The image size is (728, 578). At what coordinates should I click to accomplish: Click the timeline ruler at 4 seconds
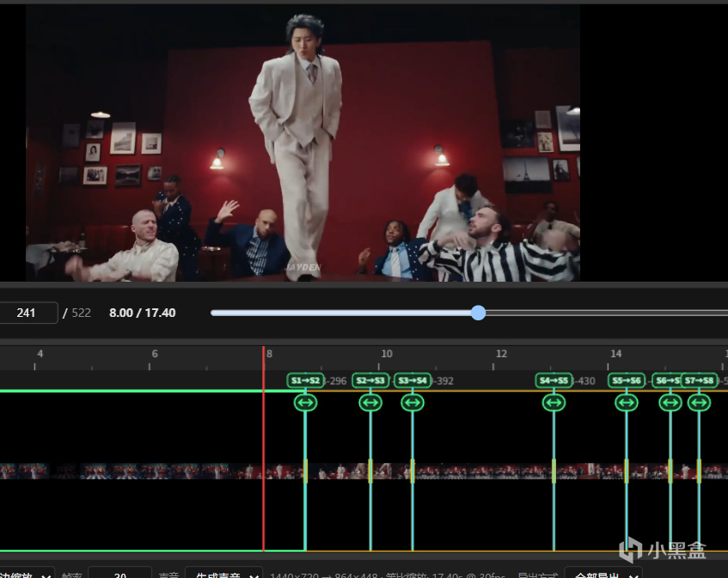(x=40, y=354)
